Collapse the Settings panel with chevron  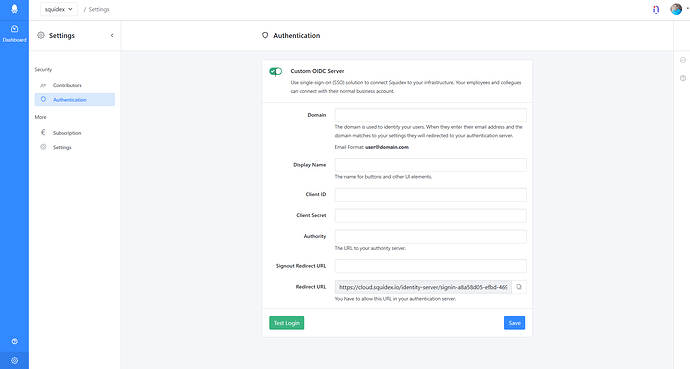tap(112, 36)
